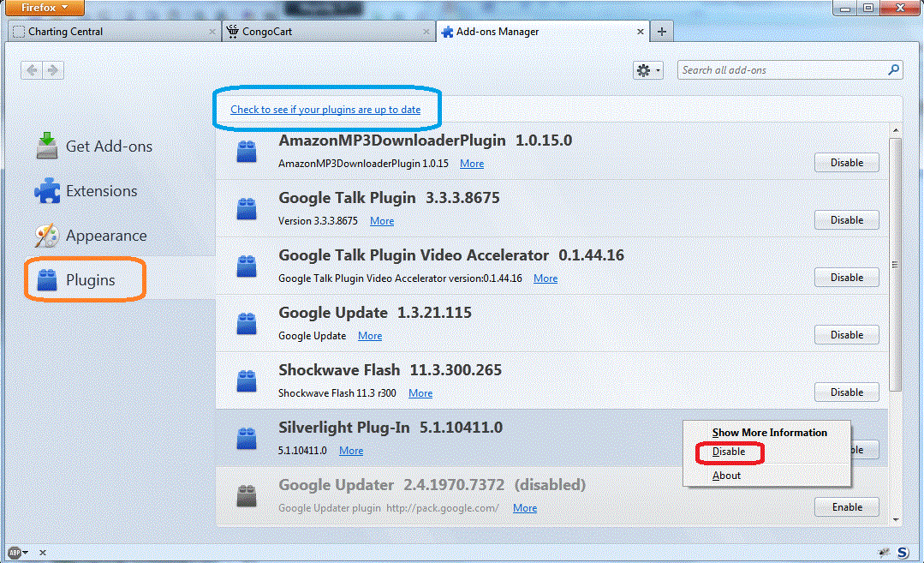The image size is (924, 563).
Task: Close the CongoCart tab
Action: (426, 32)
